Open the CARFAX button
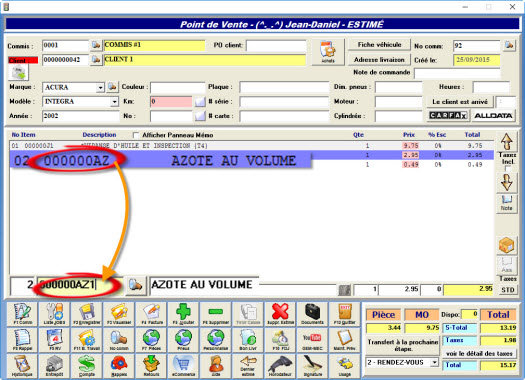Screen dimensions: 525x380 (x=448, y=116)
